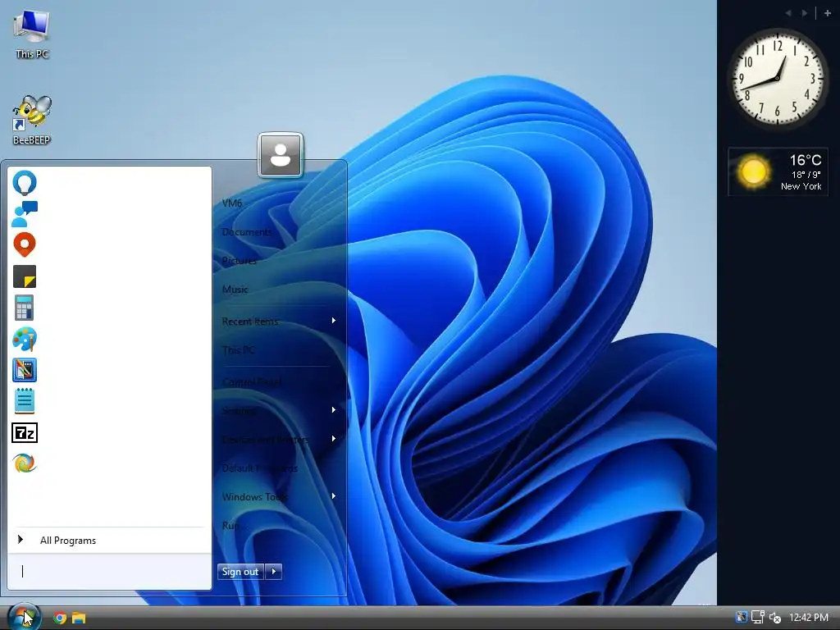The image size is (840, 630).
Task: Launch Sticky Notes from the Start menu
Action: [25, 276]
